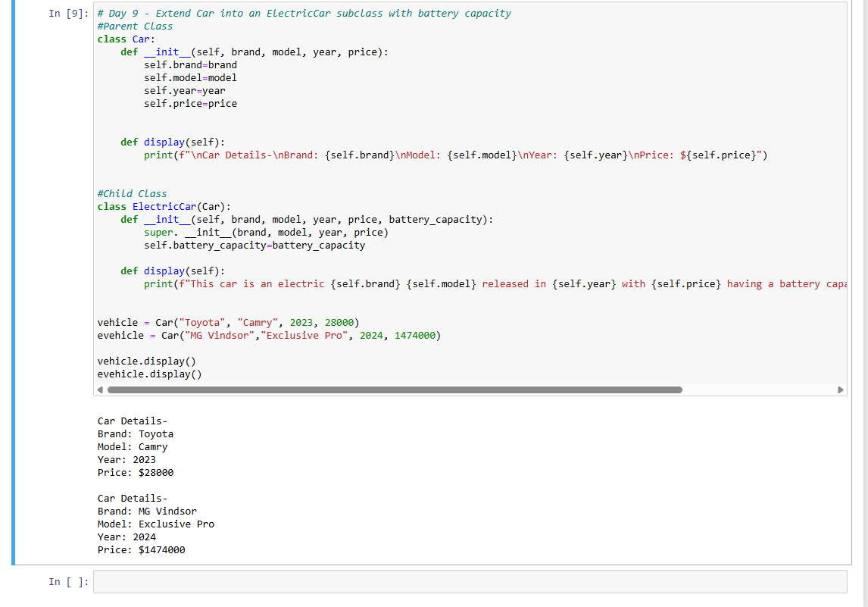868x607 pixels.
Task: Click output text 'Year: 2023'
Action: pyautogui.click(x=126, y=460)
